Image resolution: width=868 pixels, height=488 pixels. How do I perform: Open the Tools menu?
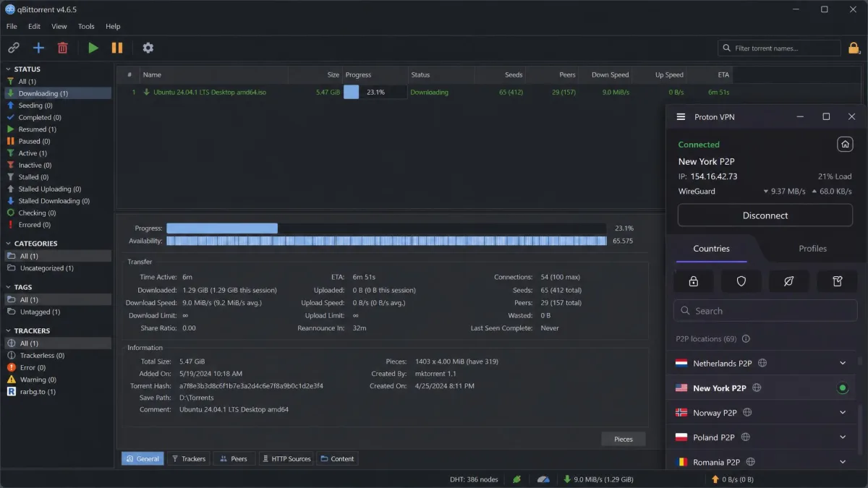click(86, 26)
